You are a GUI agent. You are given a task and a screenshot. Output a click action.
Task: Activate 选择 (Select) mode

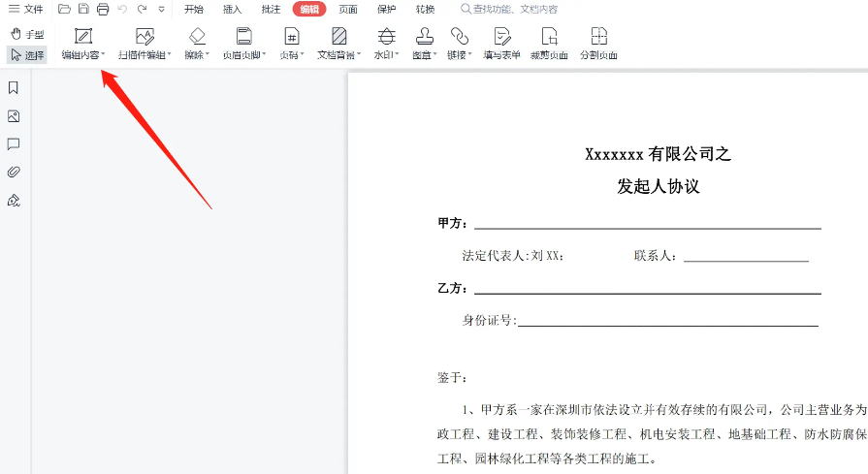[27, 55]
